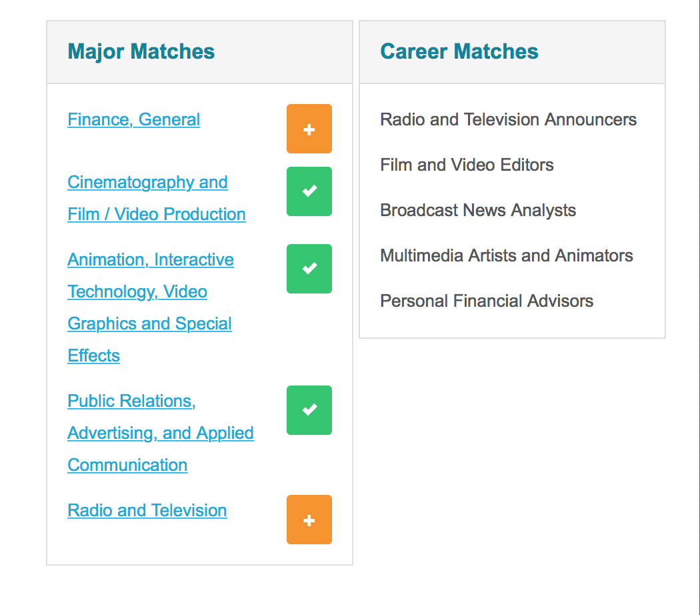Viewport: 700px width, 615px height.
Task: Add Finance, General with the orange plus button
Action: click(x=309, y=129)
